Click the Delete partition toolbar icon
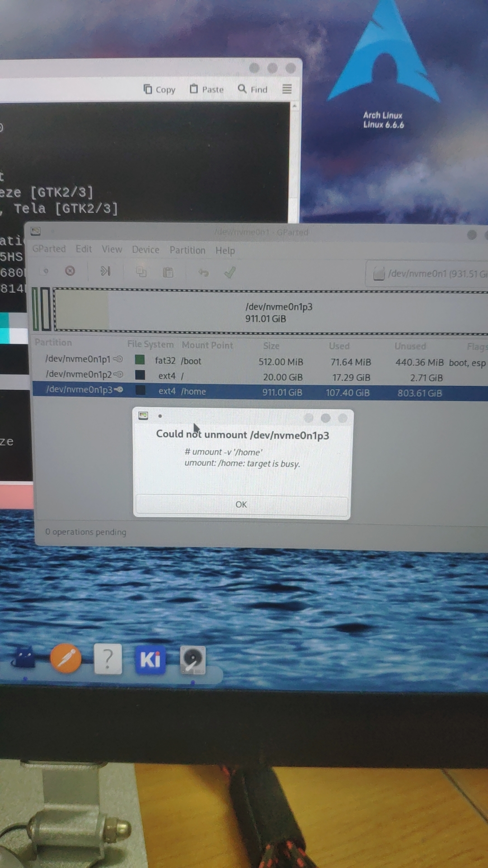 click(70, 271)
